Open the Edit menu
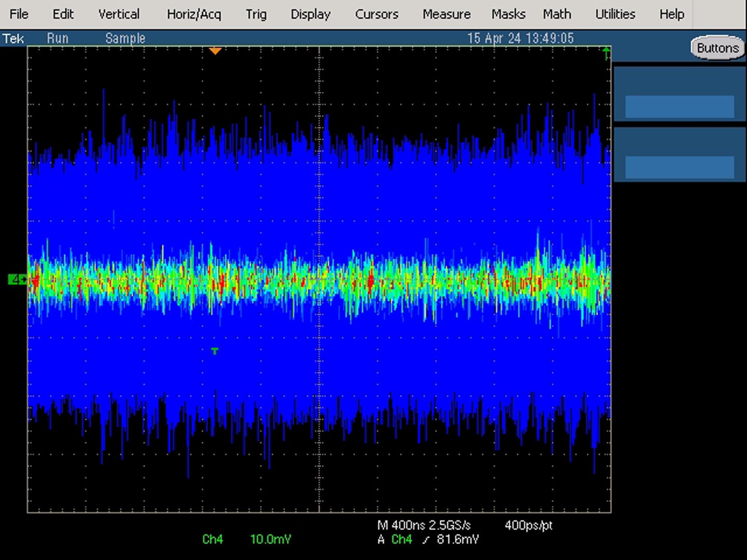Image resolution: width=747 pixels, height=560 pixels. 63,14
